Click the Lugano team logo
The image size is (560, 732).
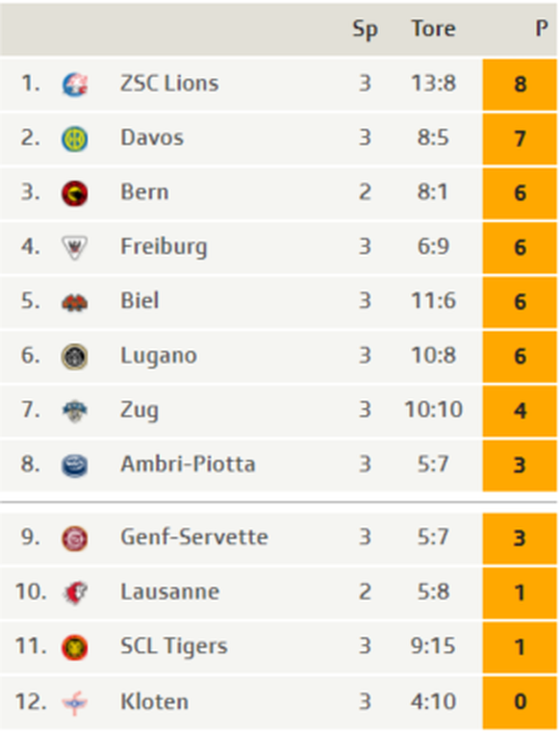[x=75, y=357]
